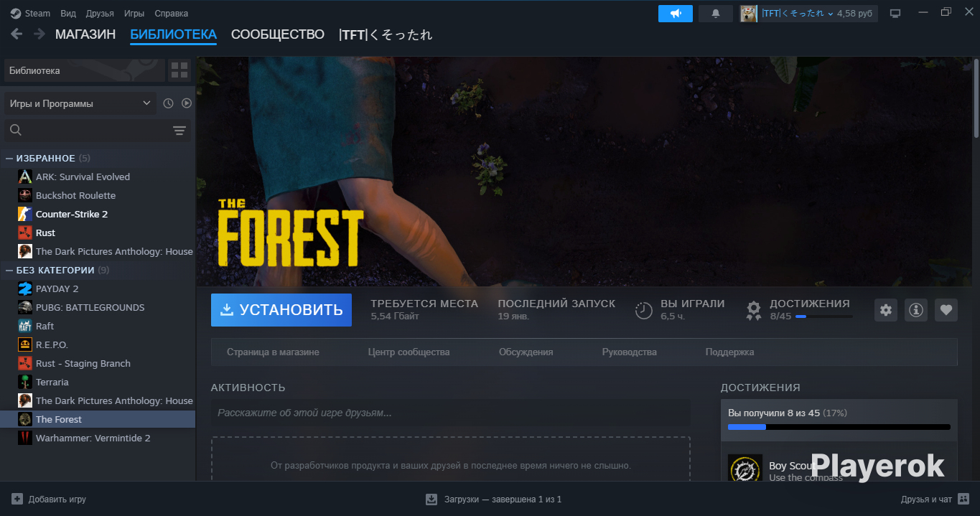The image size is (980, 516).
Task: Select Raft in the library list
Action: click(98, 326)
